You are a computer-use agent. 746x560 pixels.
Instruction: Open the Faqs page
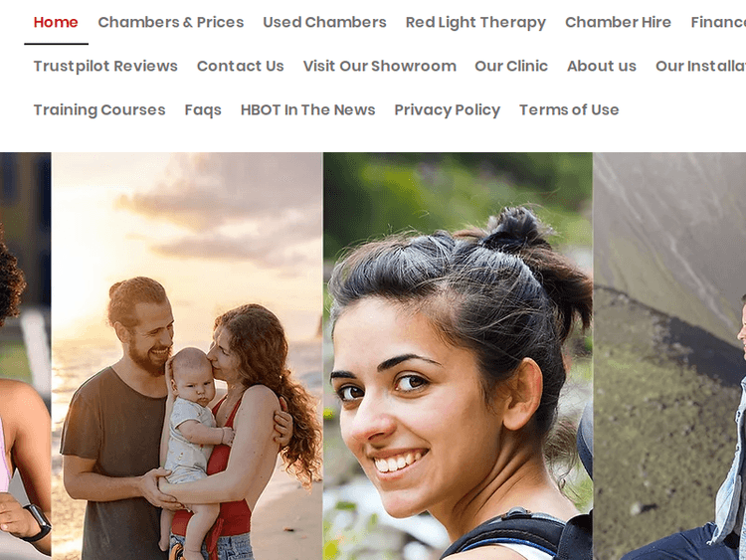click(x=203, y=109)
